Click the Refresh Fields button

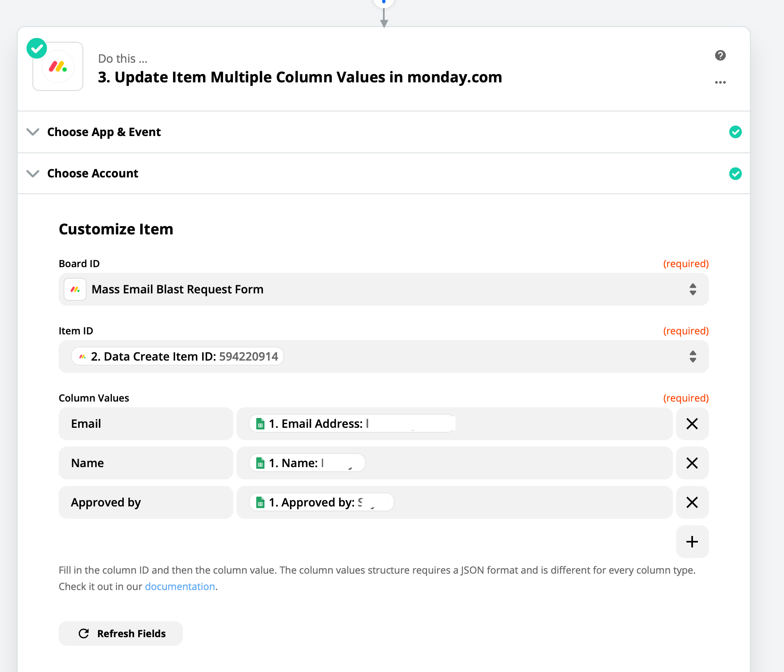pos(121,633)
